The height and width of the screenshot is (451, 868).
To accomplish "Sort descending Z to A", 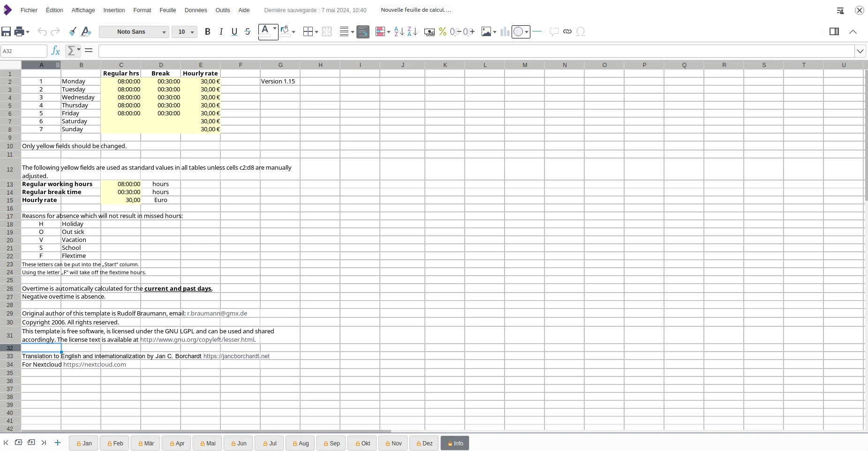I will [x=412, y=32].
